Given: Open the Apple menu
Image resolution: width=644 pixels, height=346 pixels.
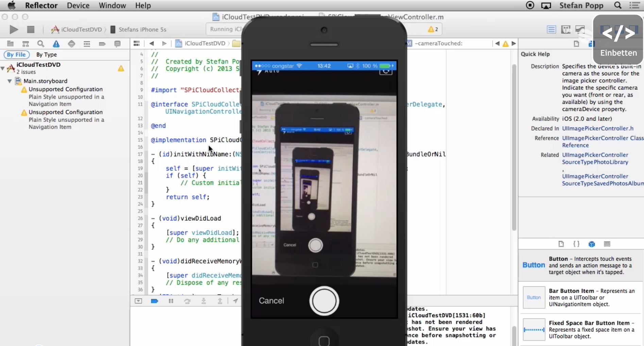Looking at the screenshot, I should coord(12,5).
